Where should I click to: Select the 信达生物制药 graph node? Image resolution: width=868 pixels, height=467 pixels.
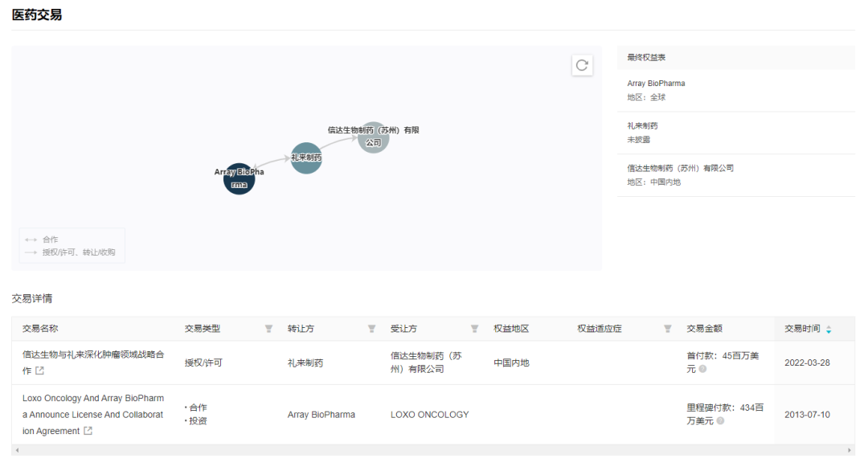[373, 137]
